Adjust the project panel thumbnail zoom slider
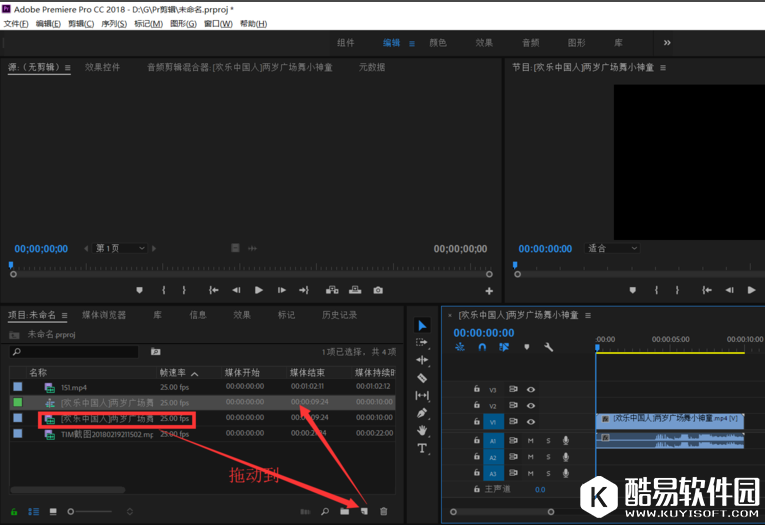Screen dimensions: 765x525 [x=70, y=511]
